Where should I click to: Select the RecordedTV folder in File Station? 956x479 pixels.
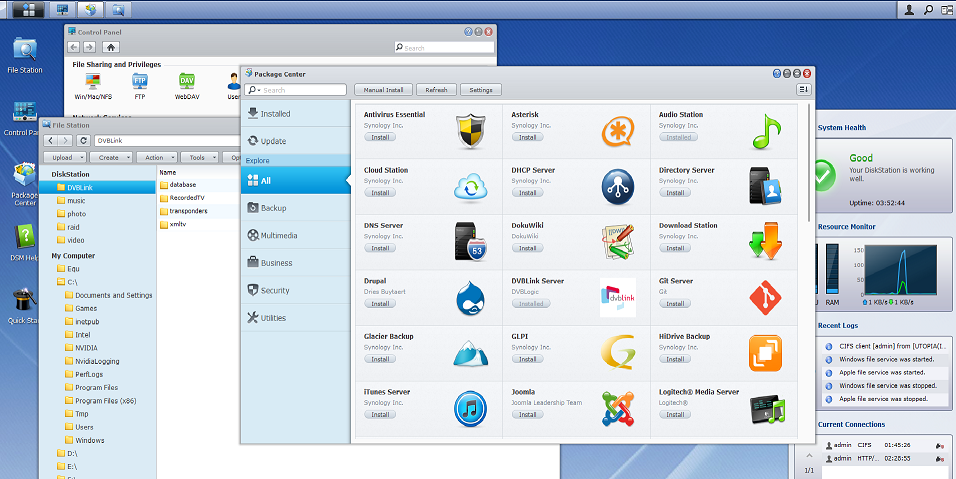[x=187, y=198]
